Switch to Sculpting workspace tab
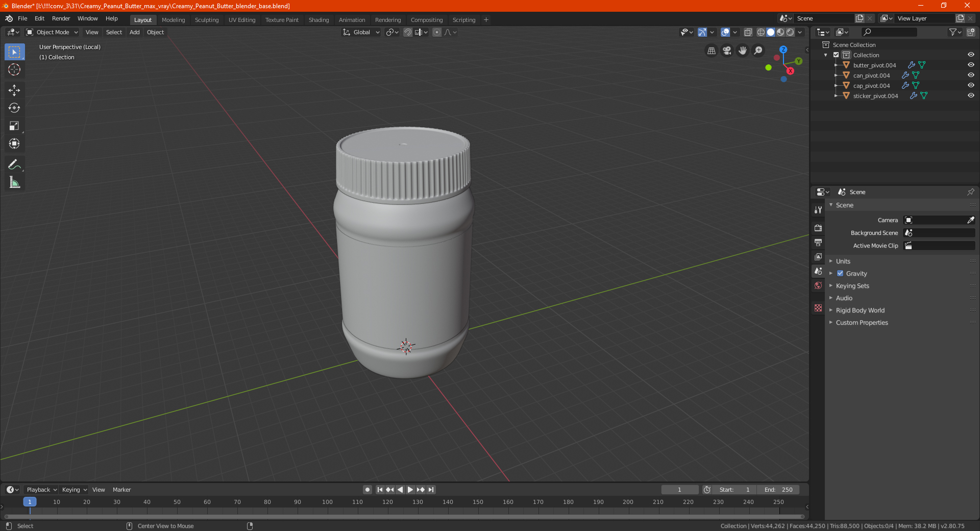 [207, 20]
